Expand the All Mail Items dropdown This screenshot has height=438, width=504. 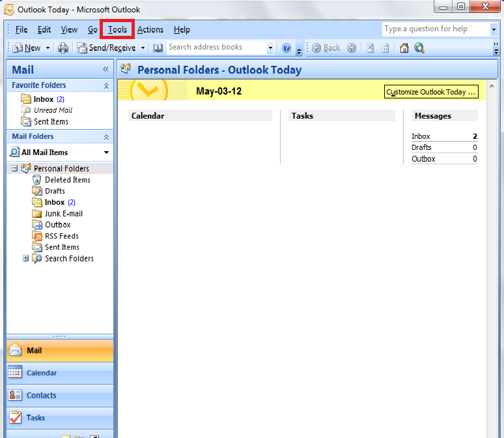pyautogui.click(x=106, y=153)
